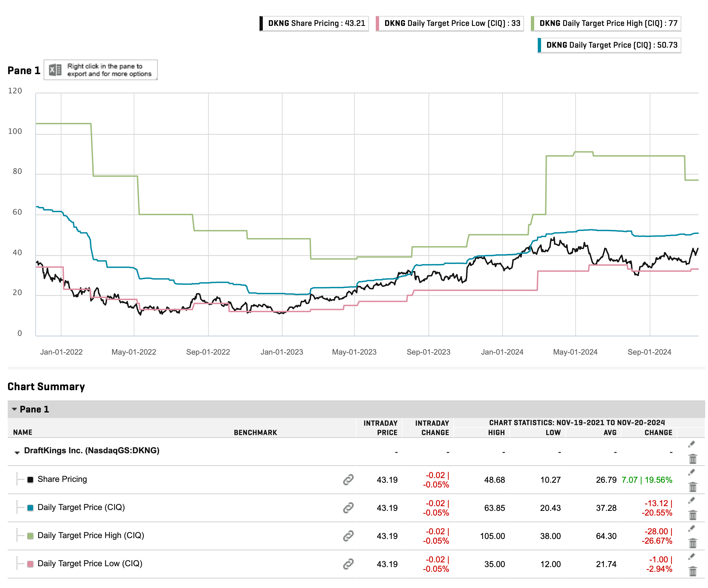Click the Share Pricing low value 10.27
This screenshot has width=708, height=588.
[550, 480]
